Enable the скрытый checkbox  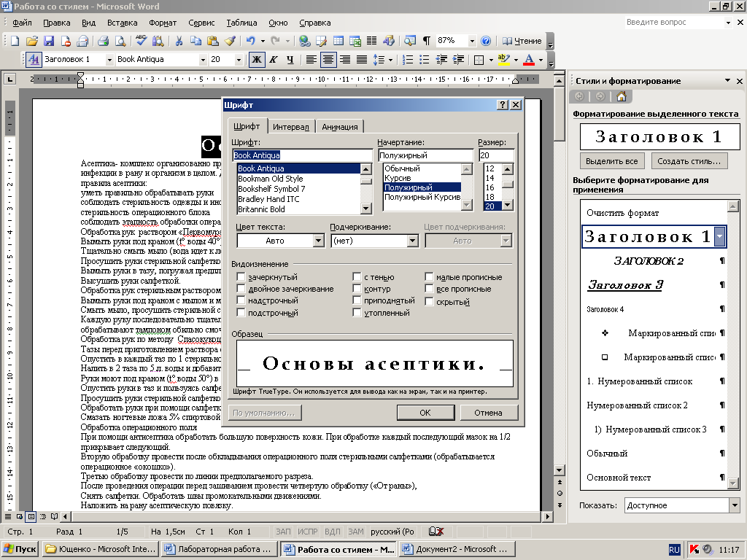click(x=429, y=301)
